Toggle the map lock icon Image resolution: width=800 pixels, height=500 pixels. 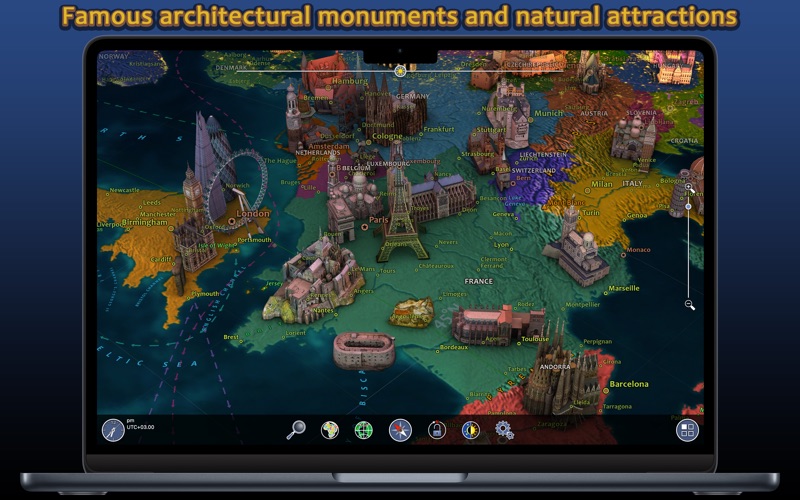point(436,430)
